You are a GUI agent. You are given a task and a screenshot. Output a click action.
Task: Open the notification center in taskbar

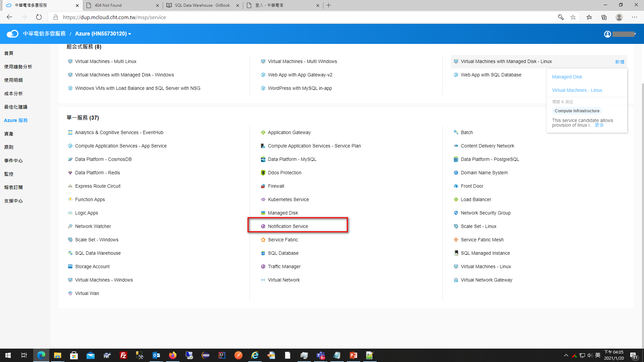click(634, 356)
